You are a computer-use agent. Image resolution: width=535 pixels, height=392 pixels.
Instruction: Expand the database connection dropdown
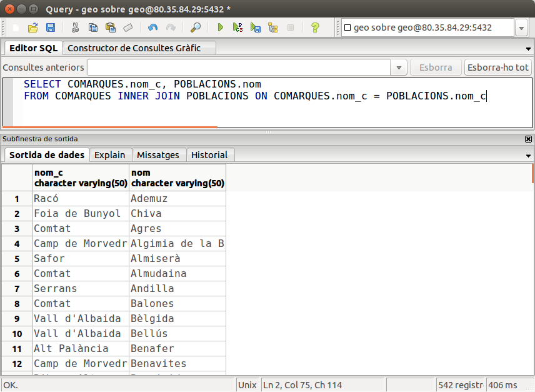[522, 28]
